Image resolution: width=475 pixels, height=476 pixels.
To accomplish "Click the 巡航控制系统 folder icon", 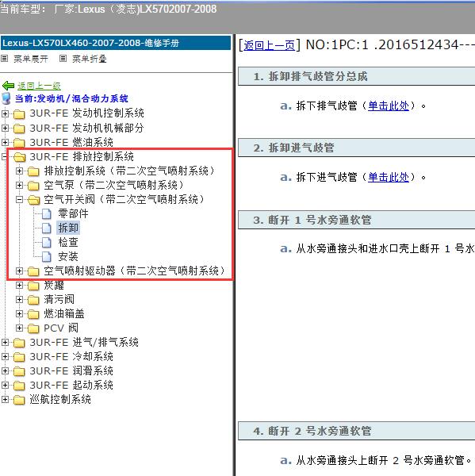I will [19, 400].
